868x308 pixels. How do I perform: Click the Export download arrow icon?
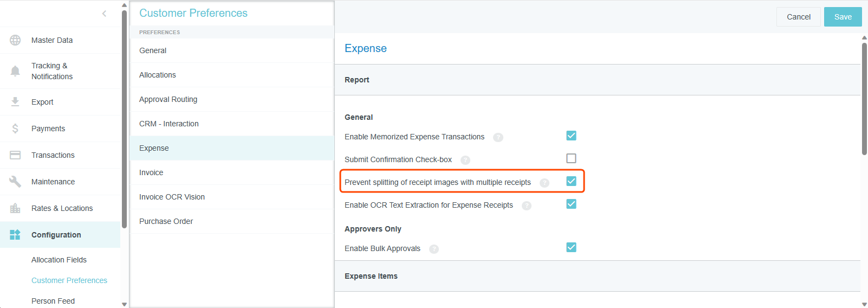pyautogui.click(x=15, y=102)
